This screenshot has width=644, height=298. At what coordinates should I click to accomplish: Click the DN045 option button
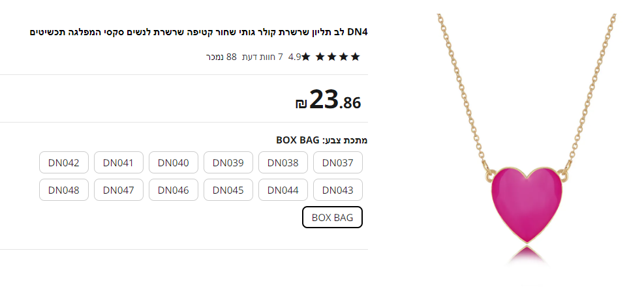[228, 190]
